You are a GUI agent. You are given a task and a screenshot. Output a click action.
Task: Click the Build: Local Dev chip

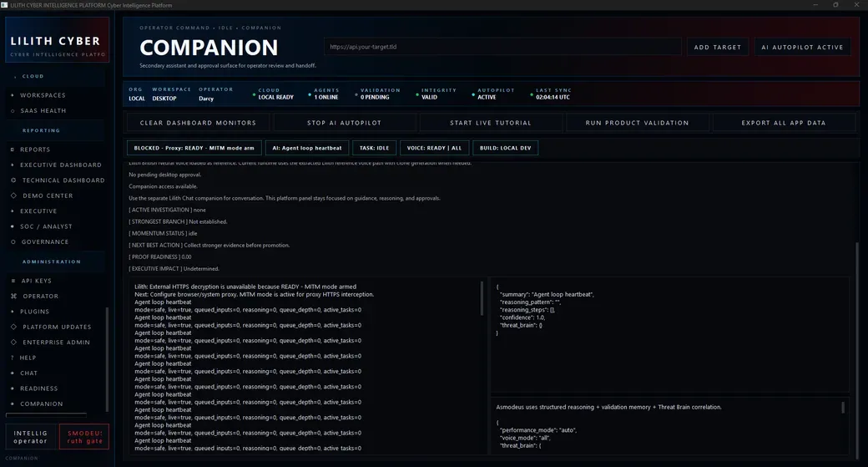tap(506, 148)
